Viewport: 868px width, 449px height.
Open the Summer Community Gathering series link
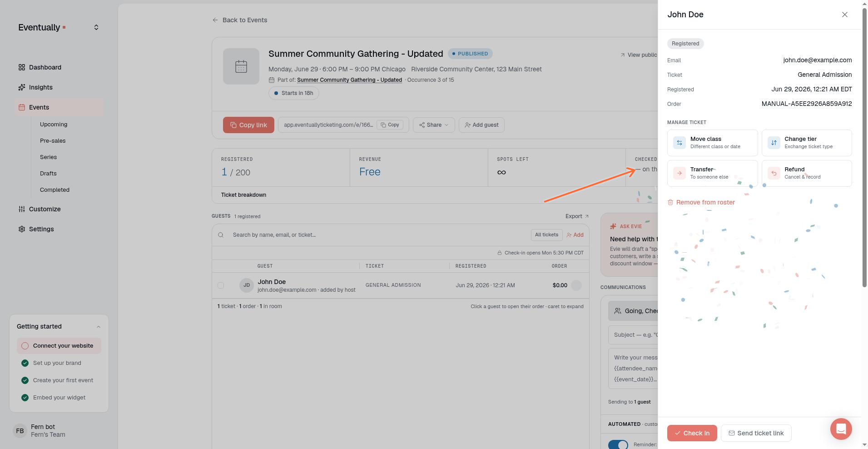(x=349, y=80)
